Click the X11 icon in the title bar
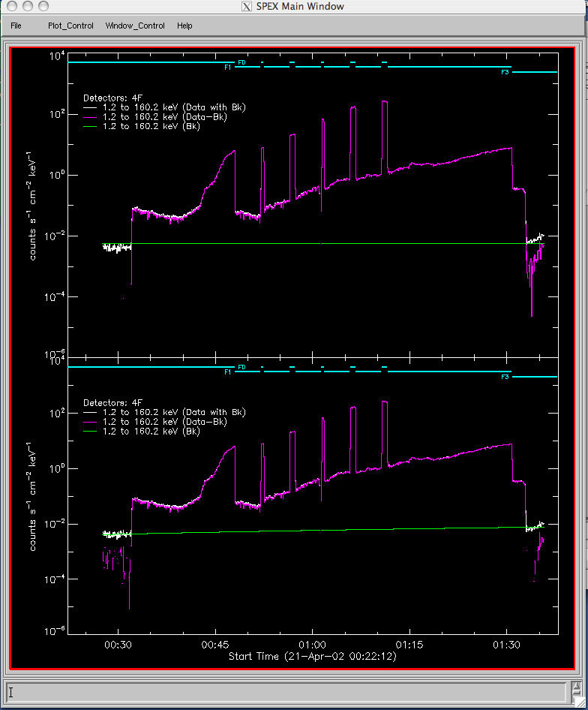This screenshot has height=710, width=588. [x=245, y=7]
